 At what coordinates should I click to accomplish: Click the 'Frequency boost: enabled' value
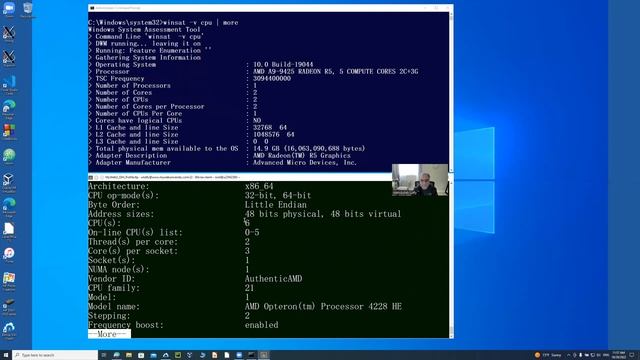point(261,325)
